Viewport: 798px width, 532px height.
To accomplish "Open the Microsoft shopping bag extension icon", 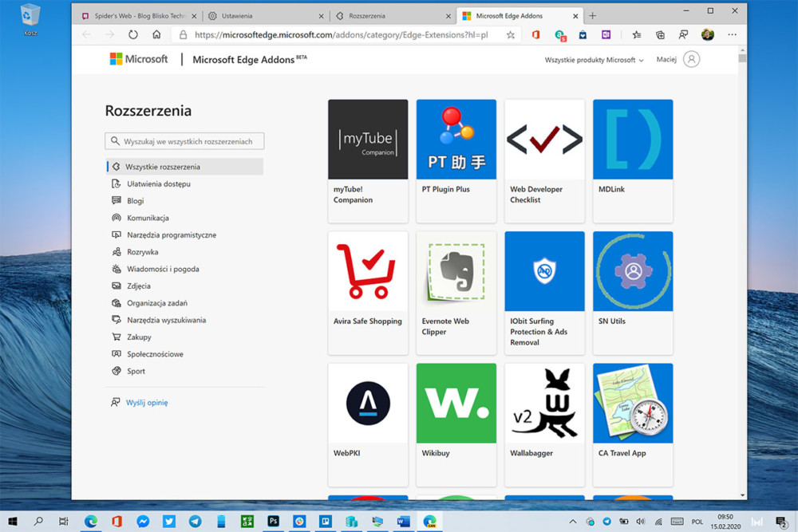I will point(583,34).
